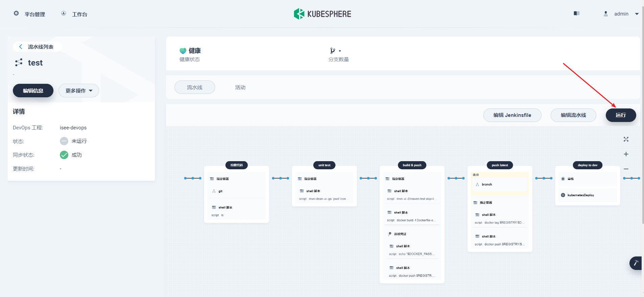Screen dimensions: 644x297
Task: Zoom in the pipeline graph with plus
Action: coord(626,154)
